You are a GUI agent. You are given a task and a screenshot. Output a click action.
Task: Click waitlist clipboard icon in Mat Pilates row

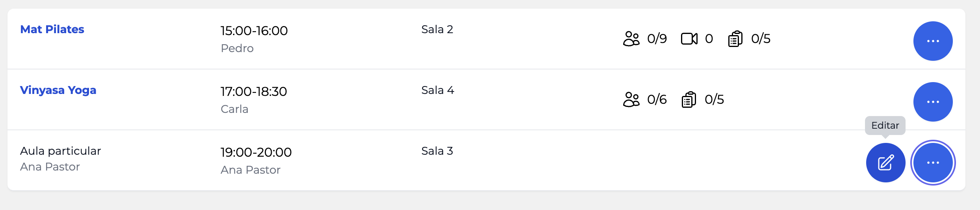tap(735, 39)
